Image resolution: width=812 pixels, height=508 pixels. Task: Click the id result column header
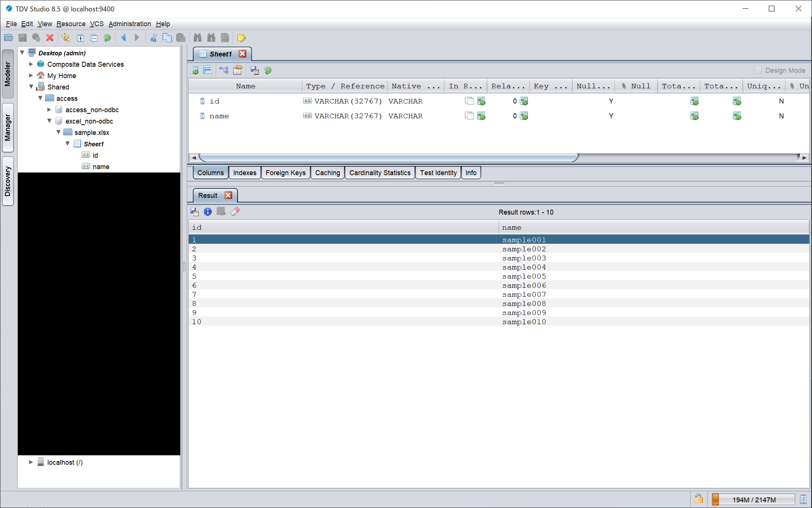point(343,227)
